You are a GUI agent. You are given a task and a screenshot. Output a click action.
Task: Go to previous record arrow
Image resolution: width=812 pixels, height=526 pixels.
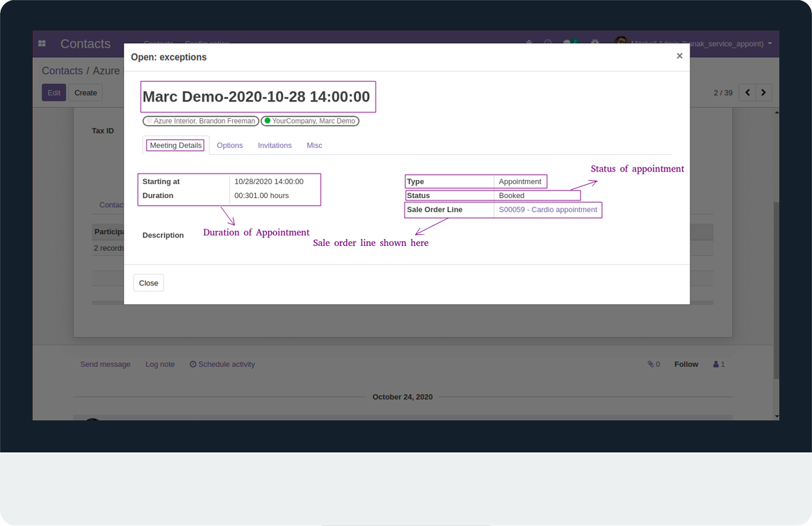coord(747,92)
